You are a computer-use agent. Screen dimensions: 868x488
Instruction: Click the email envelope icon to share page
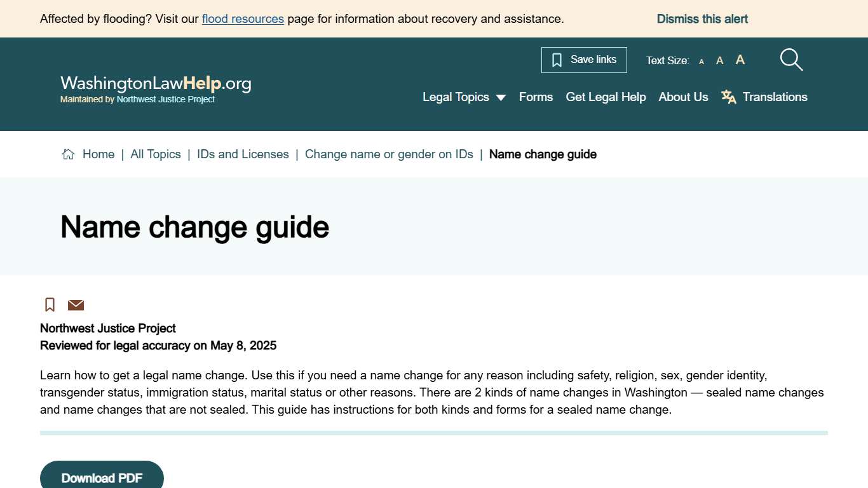pos(76,305)
